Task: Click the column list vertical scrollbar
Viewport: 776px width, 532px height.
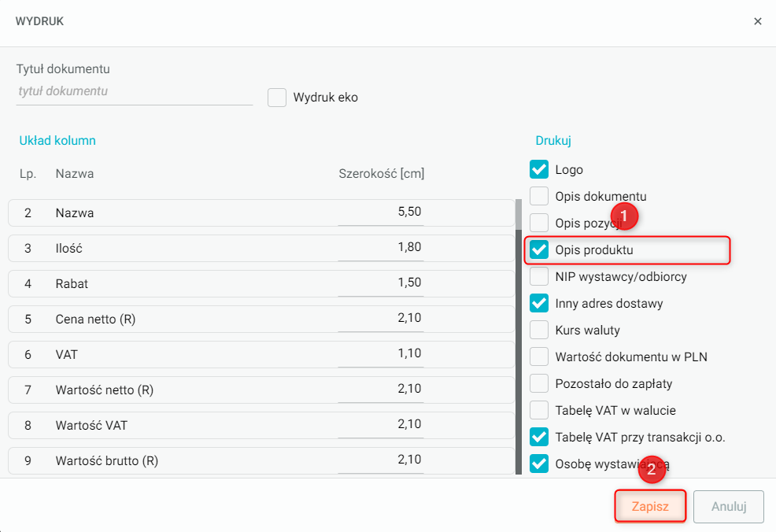Action: [519, 331]
